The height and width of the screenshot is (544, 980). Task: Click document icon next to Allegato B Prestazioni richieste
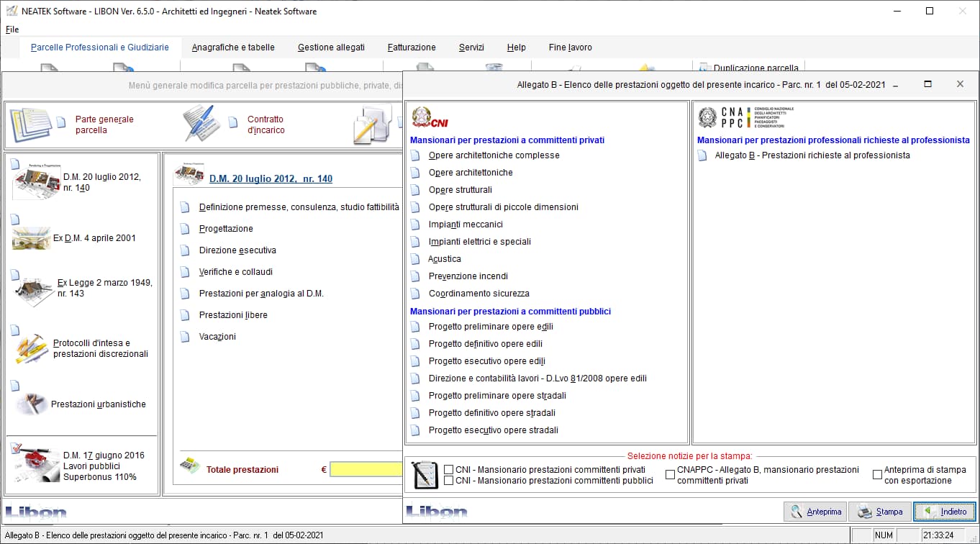click(x=702, y=155)
